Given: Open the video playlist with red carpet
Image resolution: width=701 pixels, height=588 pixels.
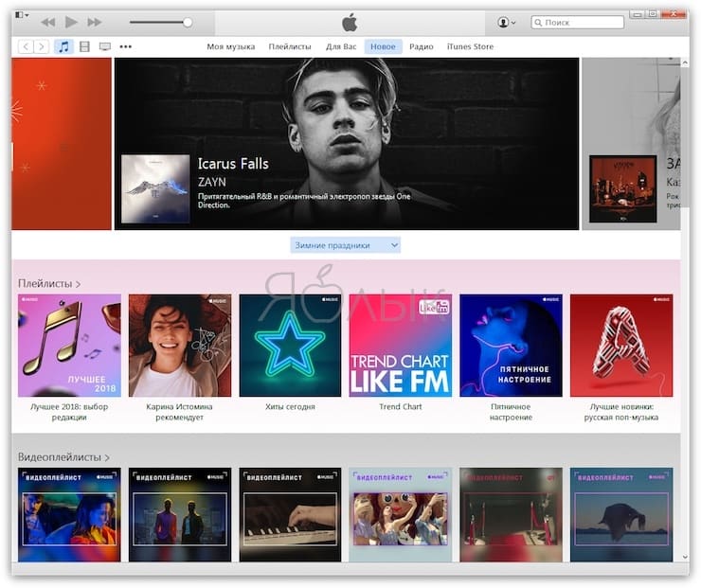Looking at the screenshot, I should pos(511,515).
